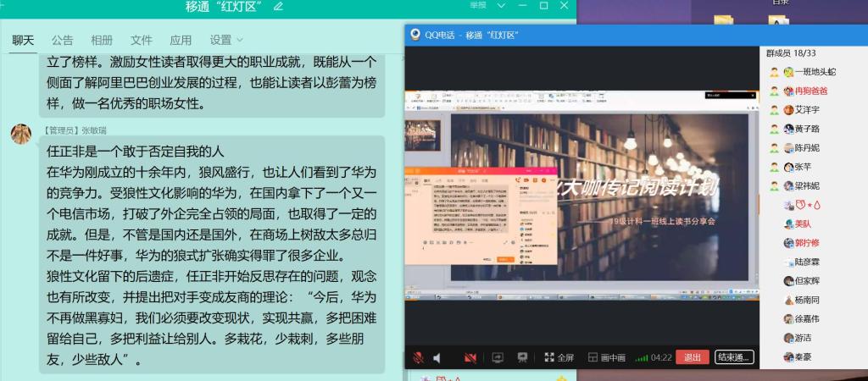
Task: Click 张敏瑞's avatar in chat
Action: (x=21, y=132)
